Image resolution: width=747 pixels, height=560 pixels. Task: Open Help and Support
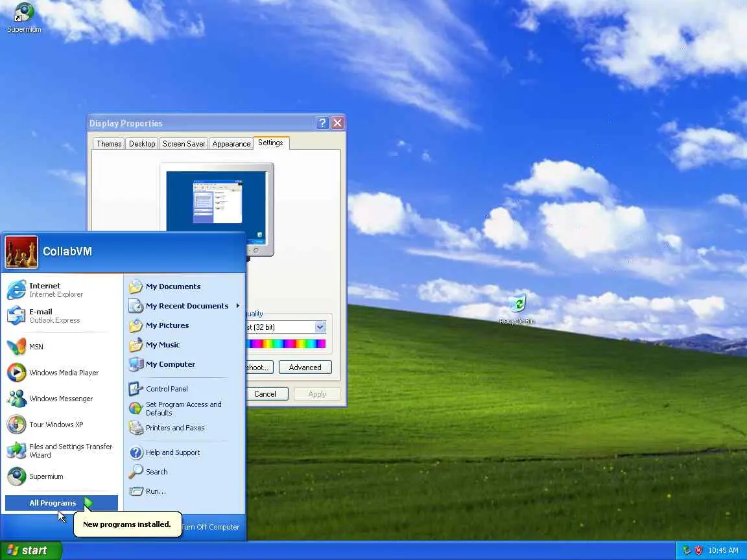pos(184,452)
